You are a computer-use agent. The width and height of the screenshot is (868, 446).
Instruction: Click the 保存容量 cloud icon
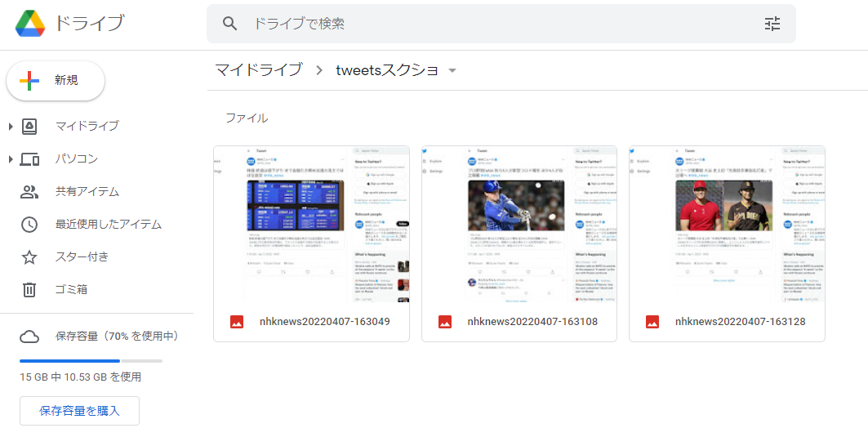(29, 337)
